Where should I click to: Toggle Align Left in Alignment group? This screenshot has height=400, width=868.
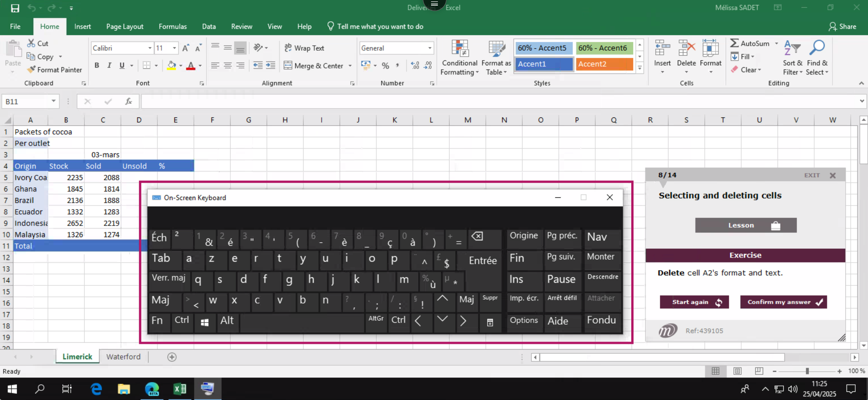(x=215, y=65)
